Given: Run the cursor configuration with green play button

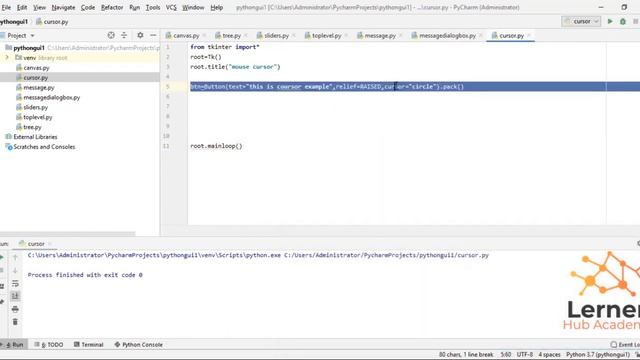Looking at the screenshot, I should (610, 21).
